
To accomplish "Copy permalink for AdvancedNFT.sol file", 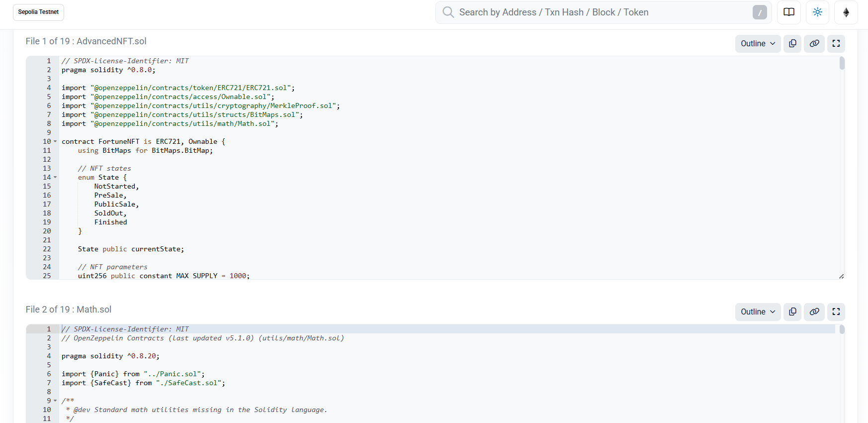I will click(814, 44).
